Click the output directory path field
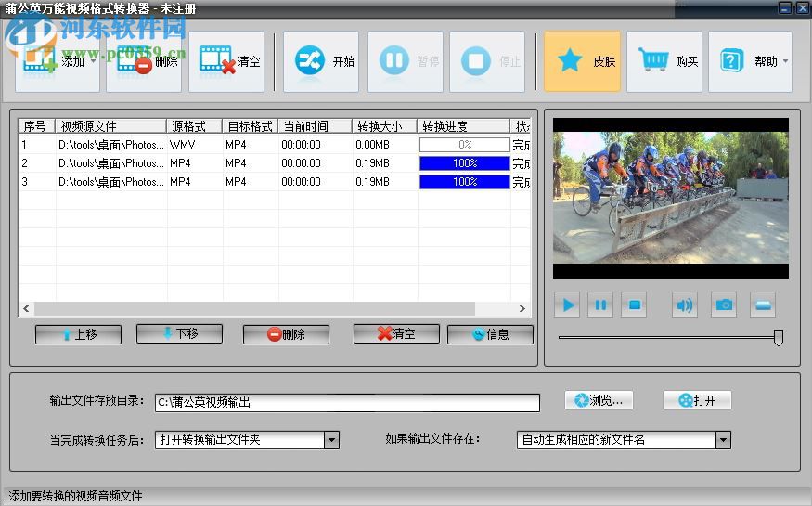Viewport: 812px width, 506px height. [347, 402]
